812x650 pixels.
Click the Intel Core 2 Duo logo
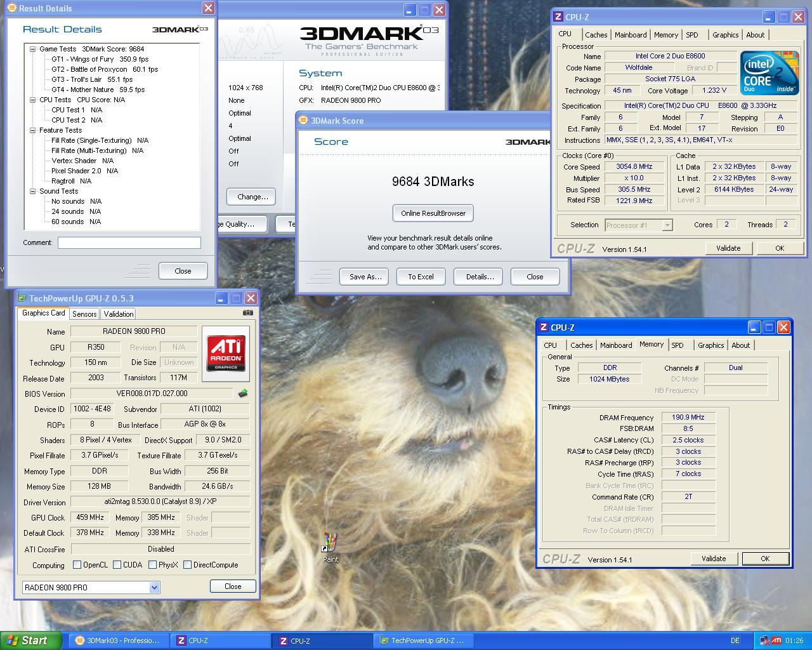click(x=769, y=73)
